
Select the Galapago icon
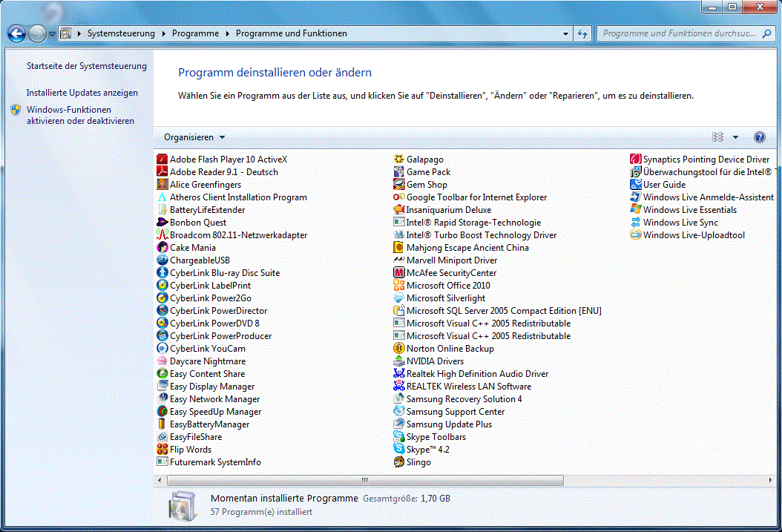(x=398, y=159)
